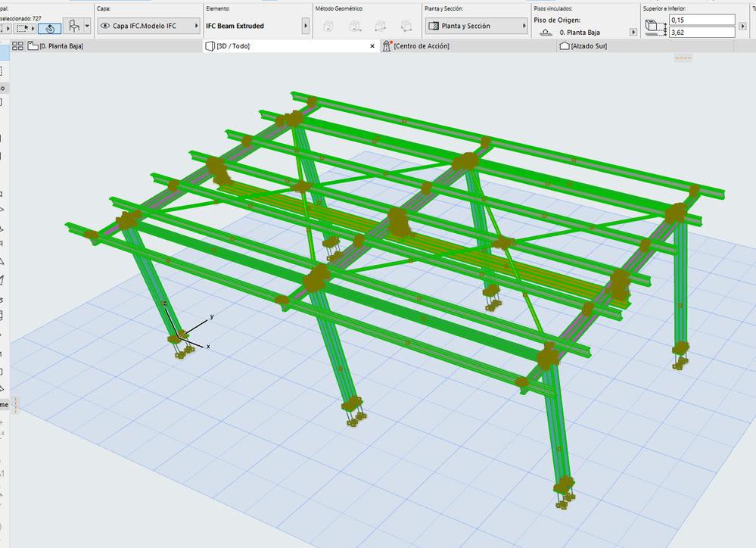Click the bottom elevation field showing 3,62
Viewport: 756px width, 548px height.
tap(702, 32)
